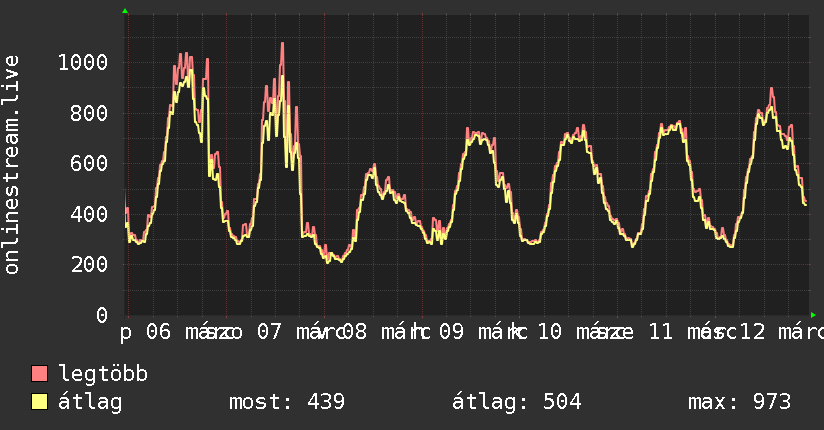The image size is (824, 430).
Task: Click the '06' date label on x-axis
Action: click(x=158, y=332)
